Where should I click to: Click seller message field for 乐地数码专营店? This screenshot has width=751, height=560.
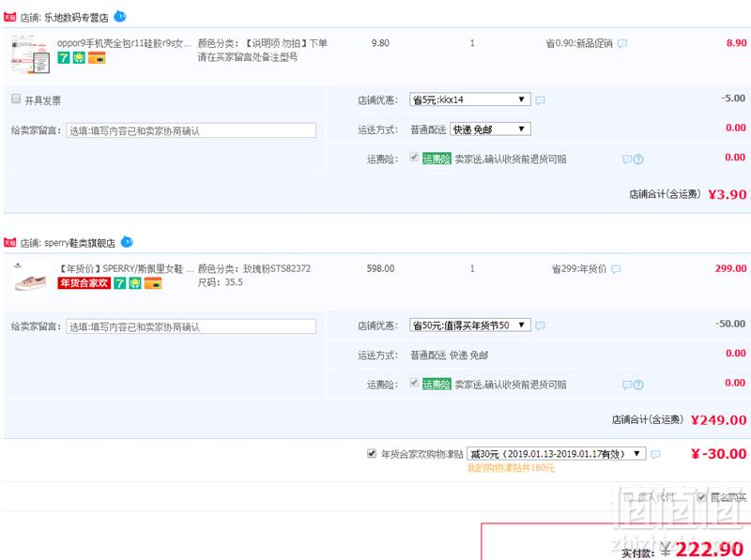click(x=192, y=130)
